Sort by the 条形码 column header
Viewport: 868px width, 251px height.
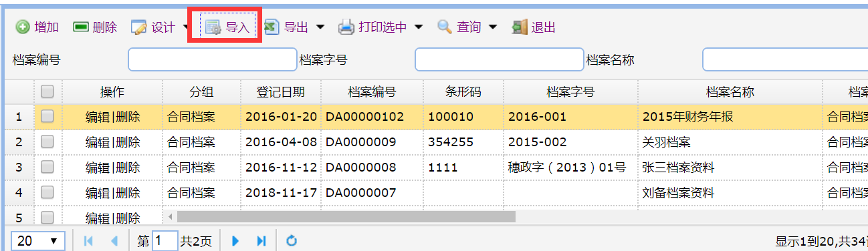pyautogui.click(x=463, y=92)
